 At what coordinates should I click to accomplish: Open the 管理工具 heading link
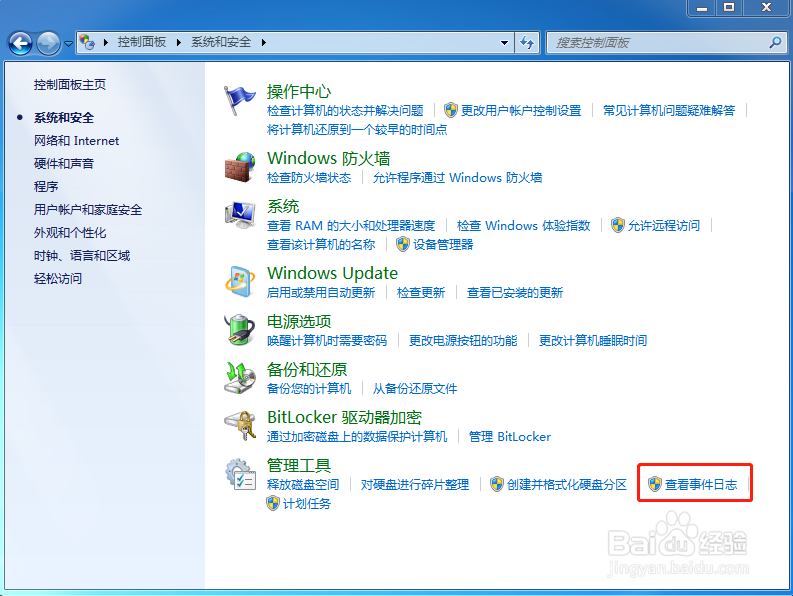(x=299, y=465)
